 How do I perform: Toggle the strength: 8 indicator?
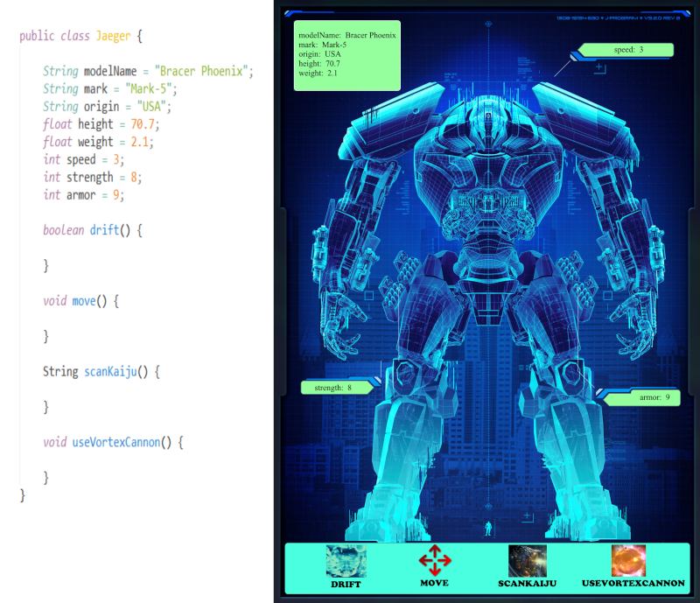click(x=337, y=386)
